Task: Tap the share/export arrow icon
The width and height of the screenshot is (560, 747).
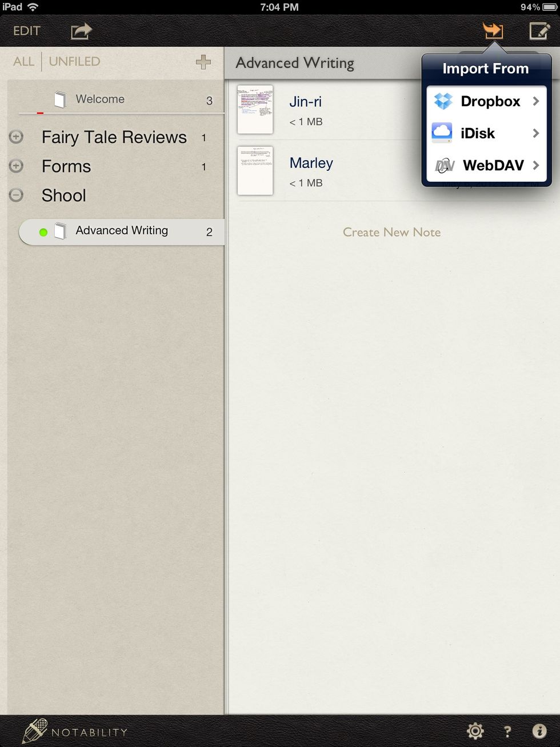Action: pyautogui.click(x=81, y=31)
